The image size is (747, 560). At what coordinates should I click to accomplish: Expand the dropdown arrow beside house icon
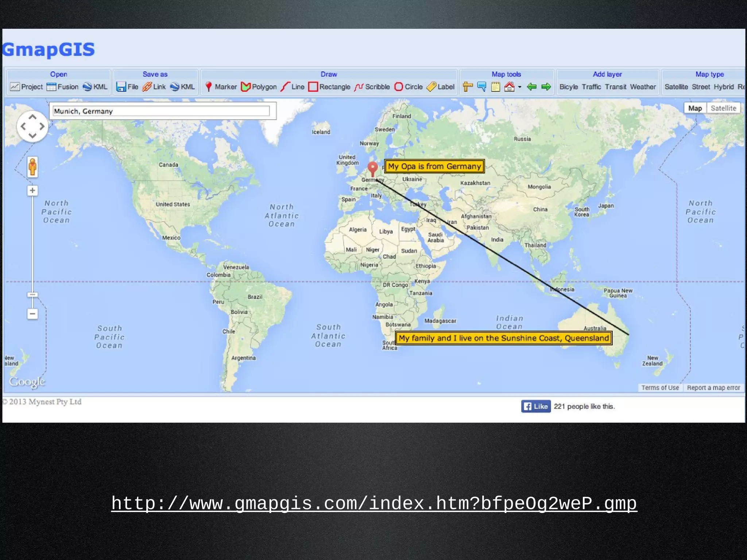point(520,87)
